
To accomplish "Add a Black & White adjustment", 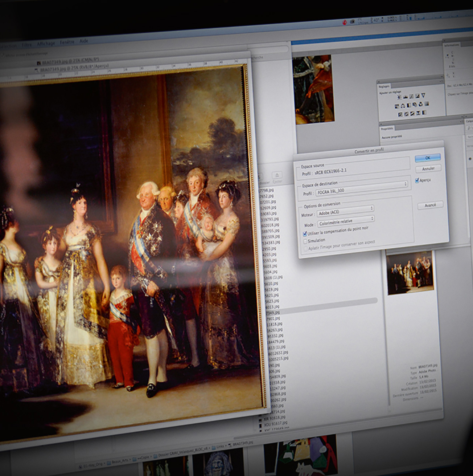I will [409, 106].
